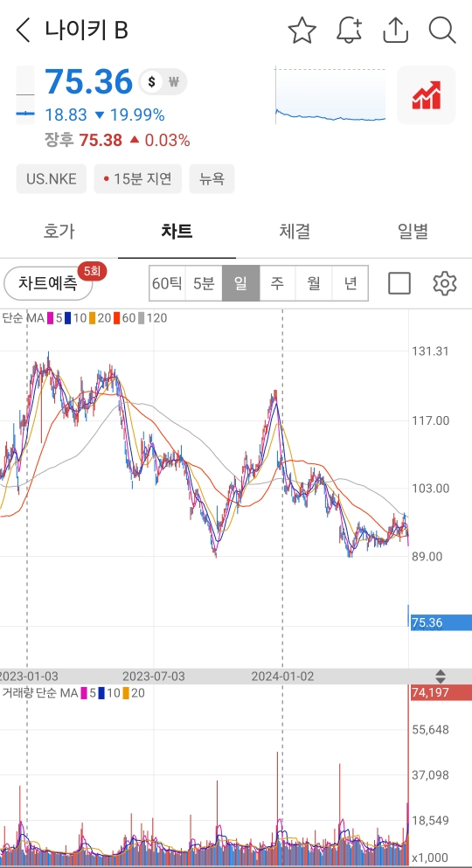472x868 pixels.
Task: Tap the after-hours price 75.38
Action: (101, 141)
